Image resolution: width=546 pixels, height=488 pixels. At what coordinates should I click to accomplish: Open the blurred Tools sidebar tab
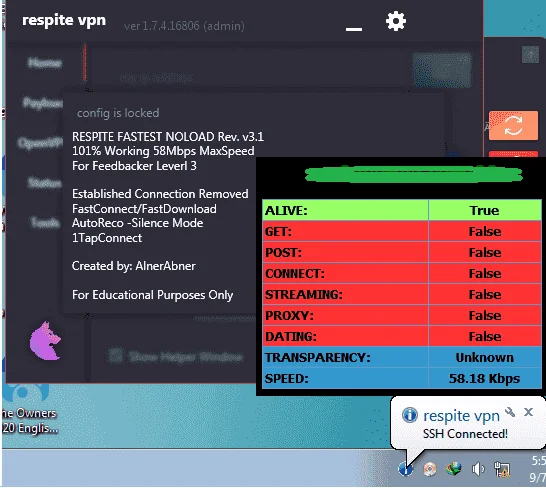click(x=45, y=222)
